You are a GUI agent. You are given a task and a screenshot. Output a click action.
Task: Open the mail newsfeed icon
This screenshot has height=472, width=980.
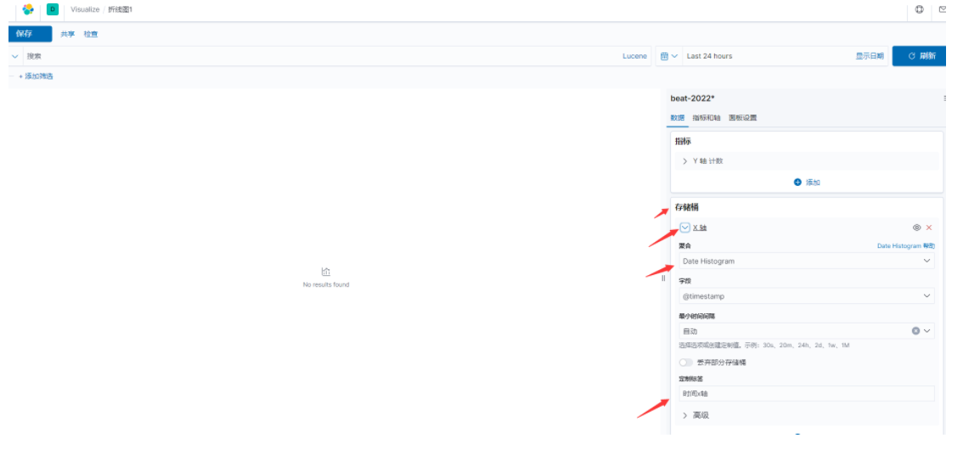(x=943, y=9)
